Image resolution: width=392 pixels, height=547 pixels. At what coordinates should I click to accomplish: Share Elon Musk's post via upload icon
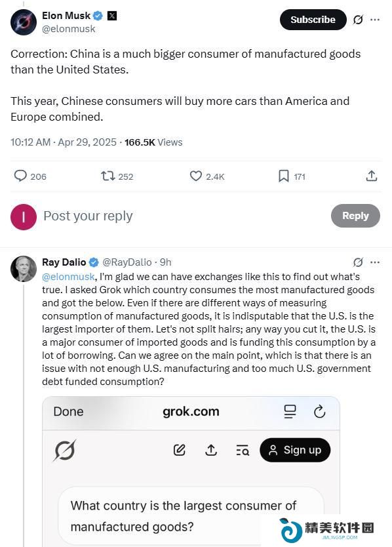[x=372, y=176]
